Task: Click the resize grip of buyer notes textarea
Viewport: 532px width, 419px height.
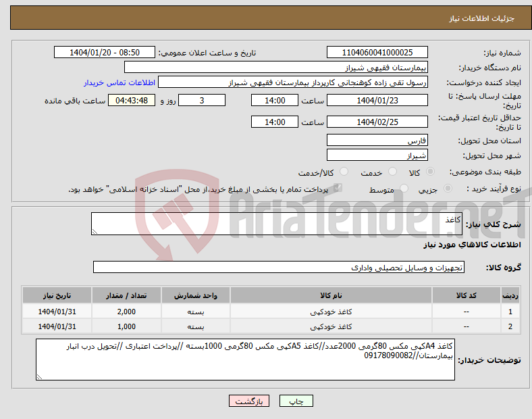Action: point(39,376)
